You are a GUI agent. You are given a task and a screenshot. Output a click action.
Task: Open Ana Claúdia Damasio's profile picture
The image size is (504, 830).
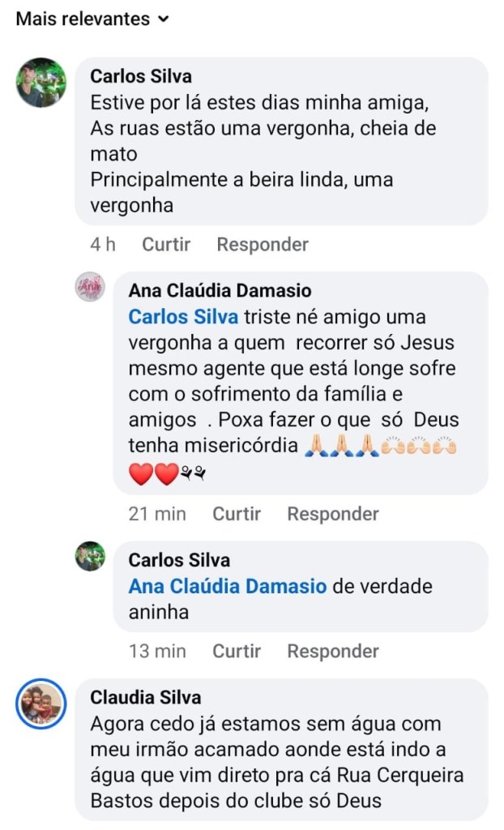90,287
